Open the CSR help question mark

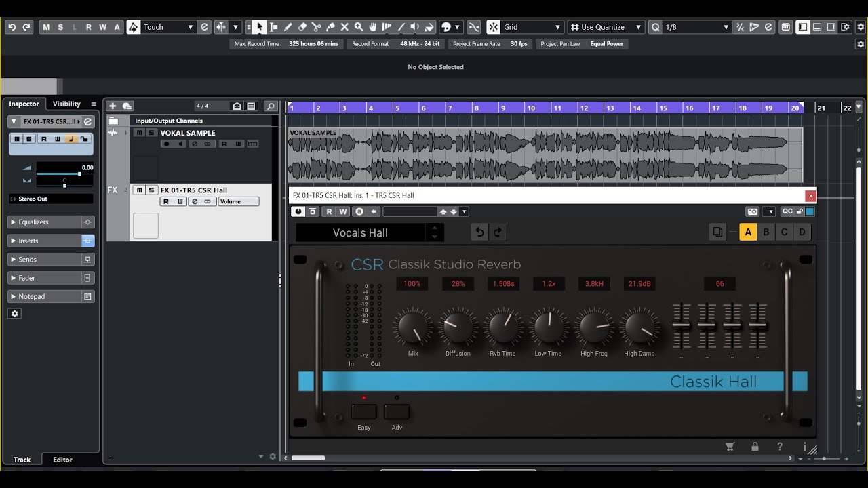click(780, 447)
